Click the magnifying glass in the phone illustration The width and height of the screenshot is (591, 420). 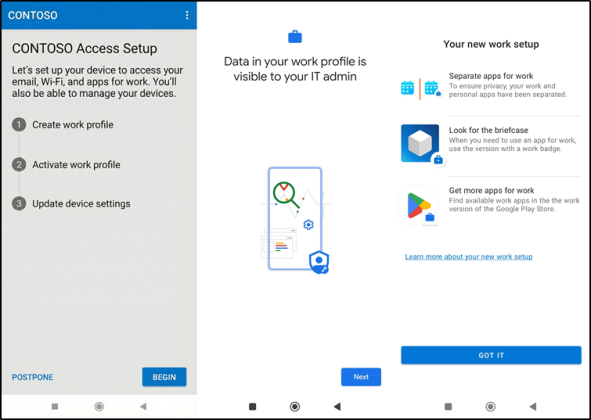285,195
